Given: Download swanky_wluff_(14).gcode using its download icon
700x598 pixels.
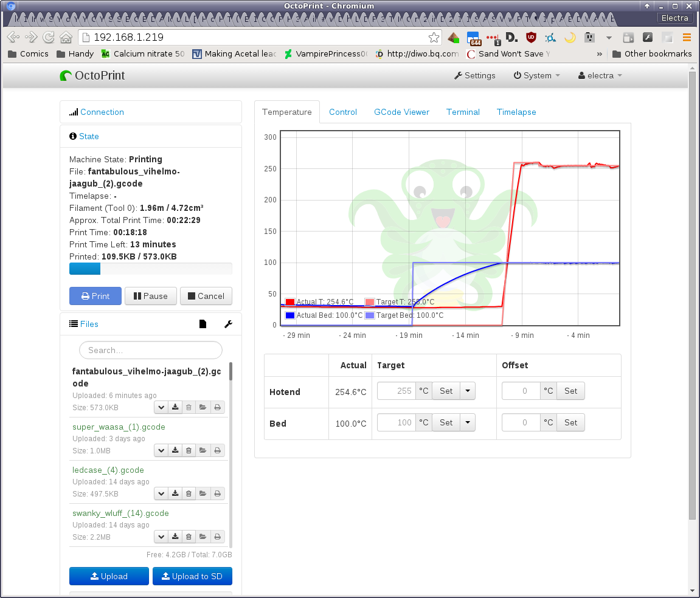Looking at the screenshot, I should coord(175,537).
